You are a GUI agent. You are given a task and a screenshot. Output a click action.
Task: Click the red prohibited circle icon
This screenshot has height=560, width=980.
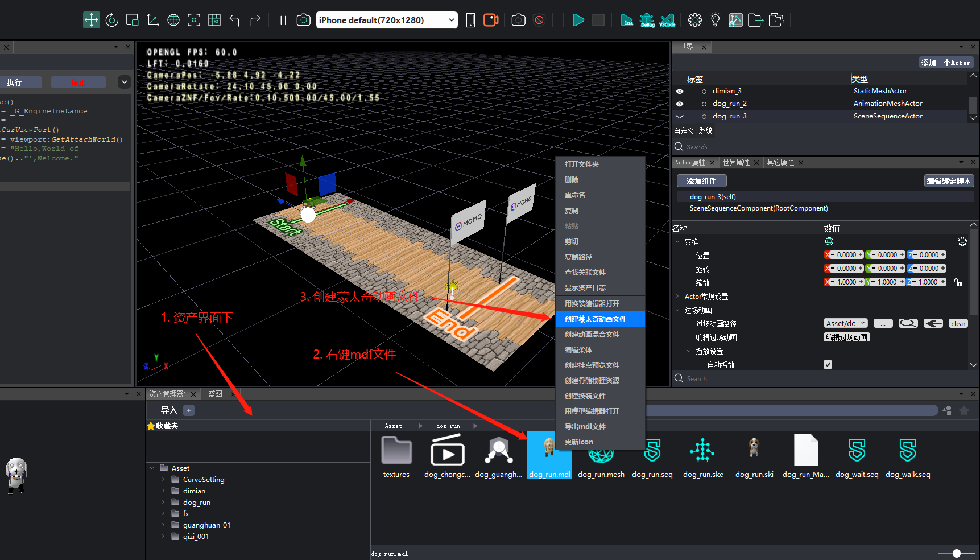tap(539, 20)
